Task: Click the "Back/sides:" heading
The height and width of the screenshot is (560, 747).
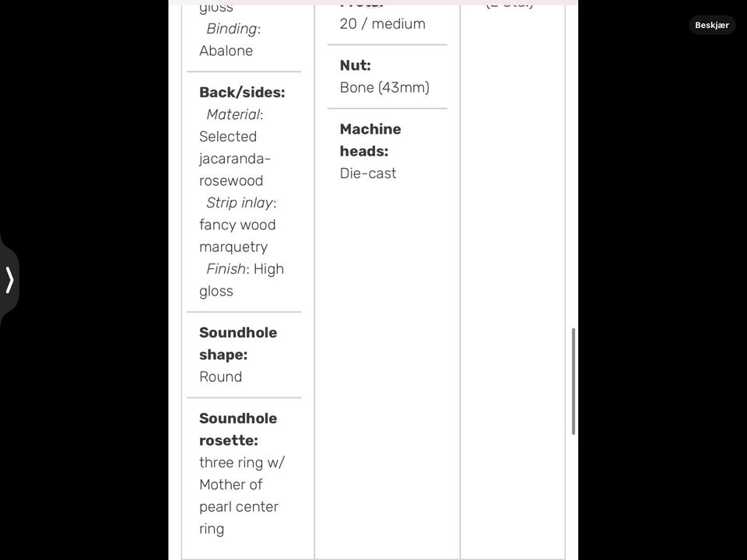Action: pyautogui.click(x=242, y=93)
